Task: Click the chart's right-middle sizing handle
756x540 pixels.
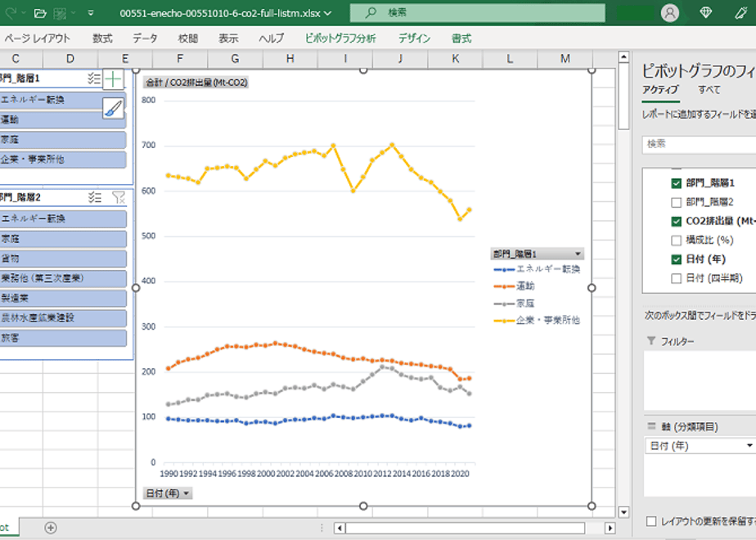Action: pyautogui.click(x=592, y=288)
